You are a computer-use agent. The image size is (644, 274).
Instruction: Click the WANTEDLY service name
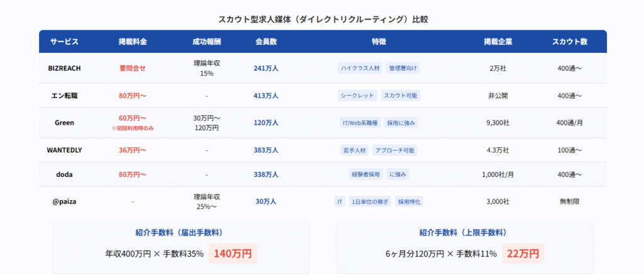(64, 150)
